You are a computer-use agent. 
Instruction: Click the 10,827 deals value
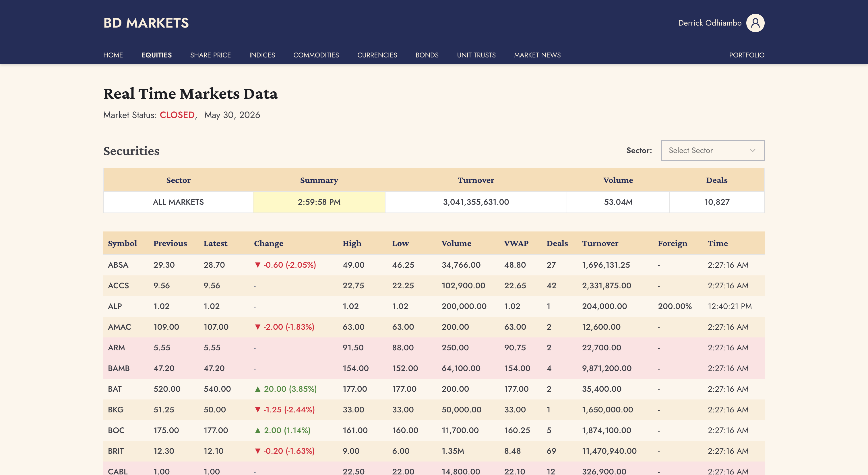click(717, 202)
